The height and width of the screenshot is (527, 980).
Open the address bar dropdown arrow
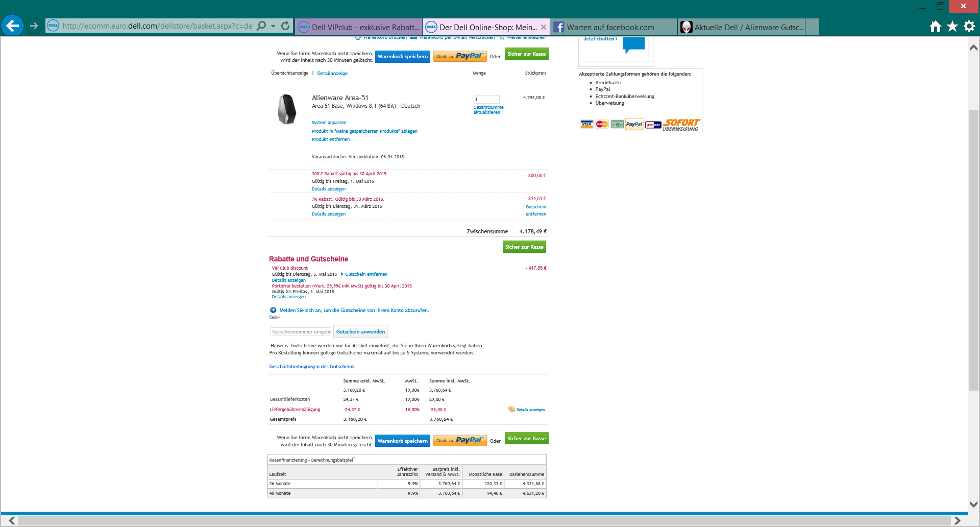coord(273,26)
